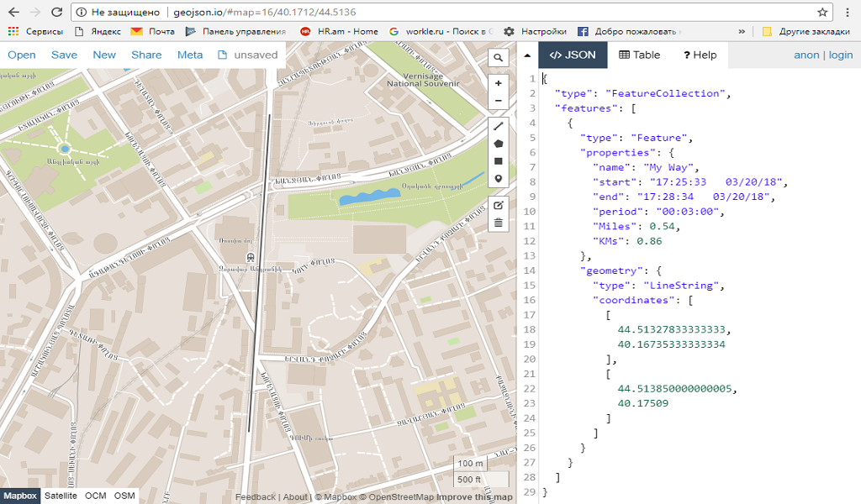Switch to the Table tab
The height and width of the screenshot is (504, 861).
(x=640, y=55)
